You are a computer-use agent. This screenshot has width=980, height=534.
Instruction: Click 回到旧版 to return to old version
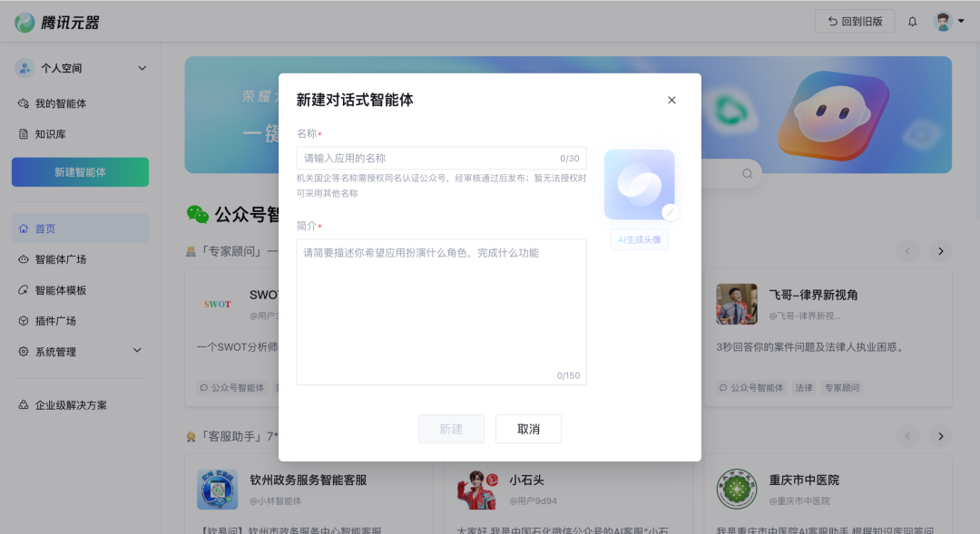854,20
